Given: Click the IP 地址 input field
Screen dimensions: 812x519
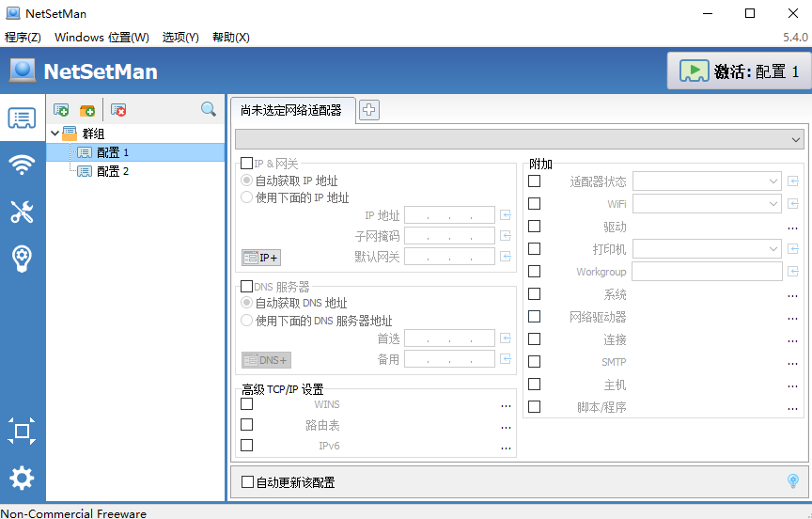Looking at the screenshot, I should coord(449,215).
